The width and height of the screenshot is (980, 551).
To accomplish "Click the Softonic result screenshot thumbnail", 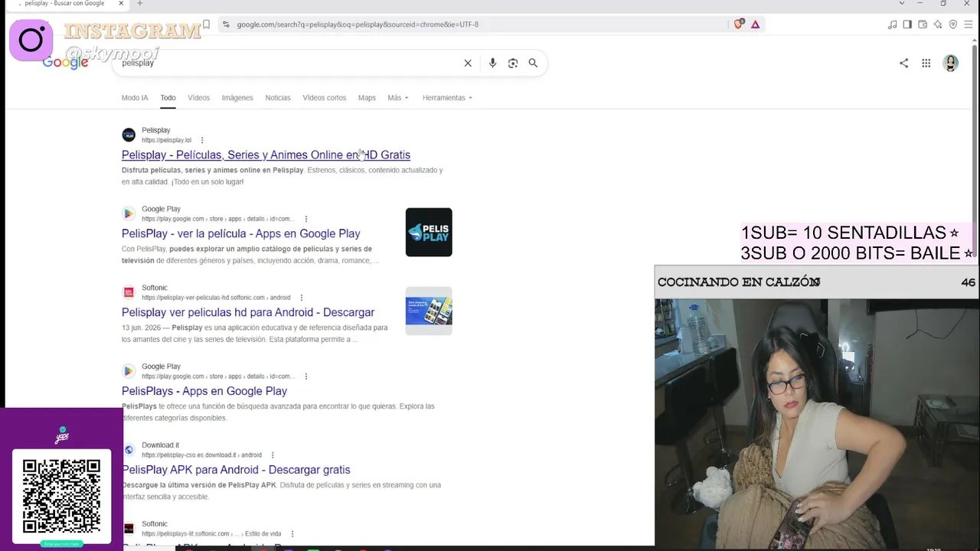I will [x=429, y=311].
